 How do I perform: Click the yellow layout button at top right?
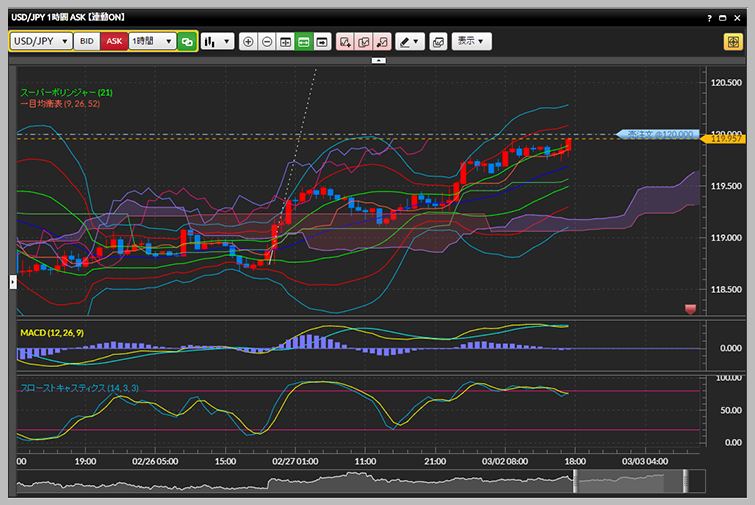pyautogui.click(x=733, y=42)
